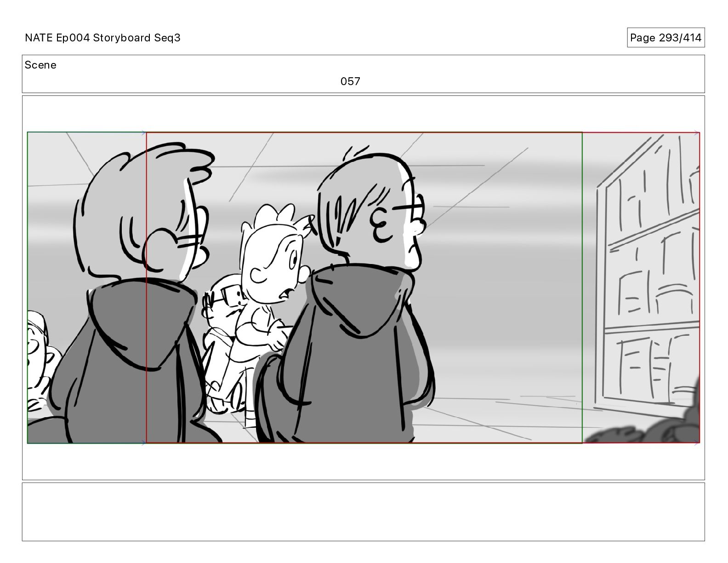
Task: Click the empty notes box below the panel
Action: [x=364, y=511]
